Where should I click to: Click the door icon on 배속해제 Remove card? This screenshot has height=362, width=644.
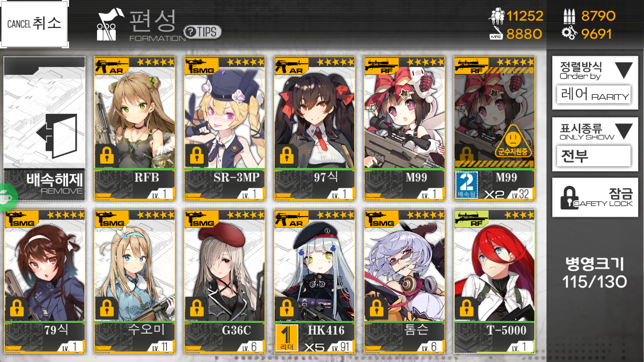(x=56, y=137)
